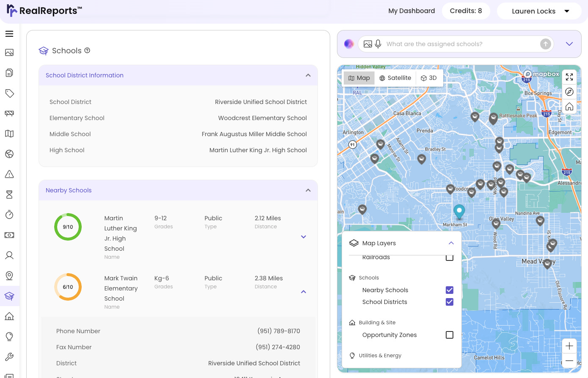Go to My Dashboard
This screenshot has height=378, width=588.
(x=411, y=11)
